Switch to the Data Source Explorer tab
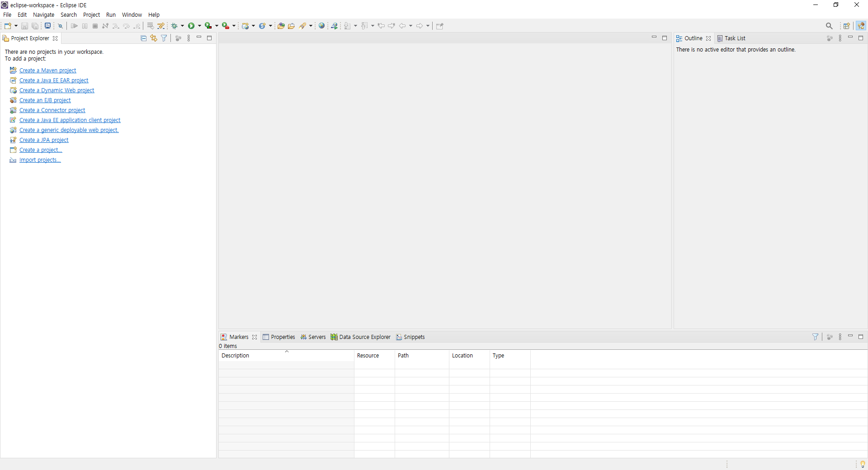 pos(360,337)
